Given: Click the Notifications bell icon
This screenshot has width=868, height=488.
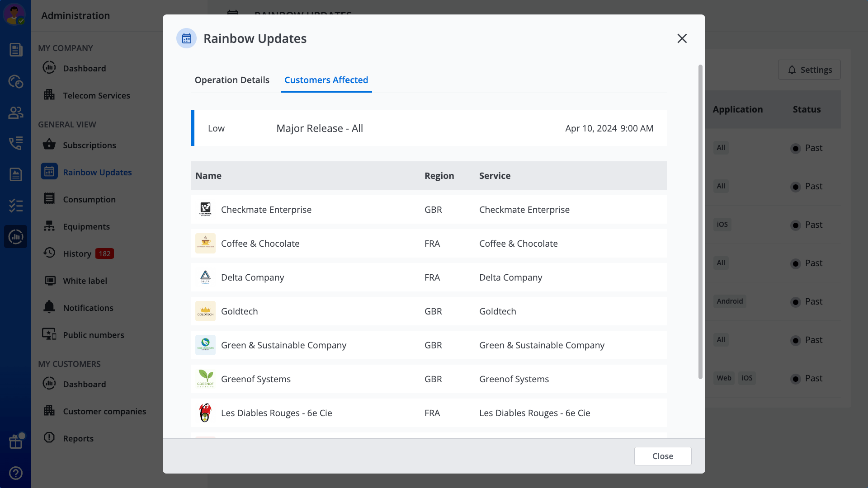Looking at the screenshot, I should 49,307.
